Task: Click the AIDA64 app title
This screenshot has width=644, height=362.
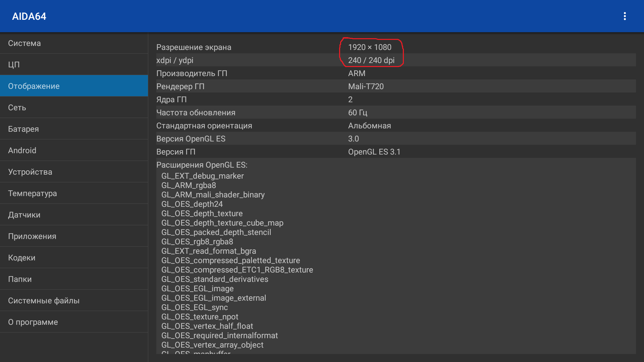Action: click(x=29, y=16)
